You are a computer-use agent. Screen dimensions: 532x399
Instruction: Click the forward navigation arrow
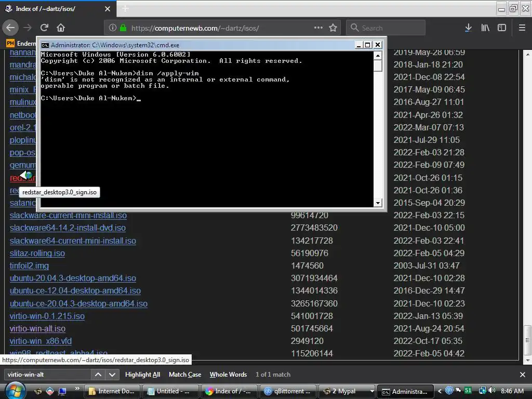[28, 28]
